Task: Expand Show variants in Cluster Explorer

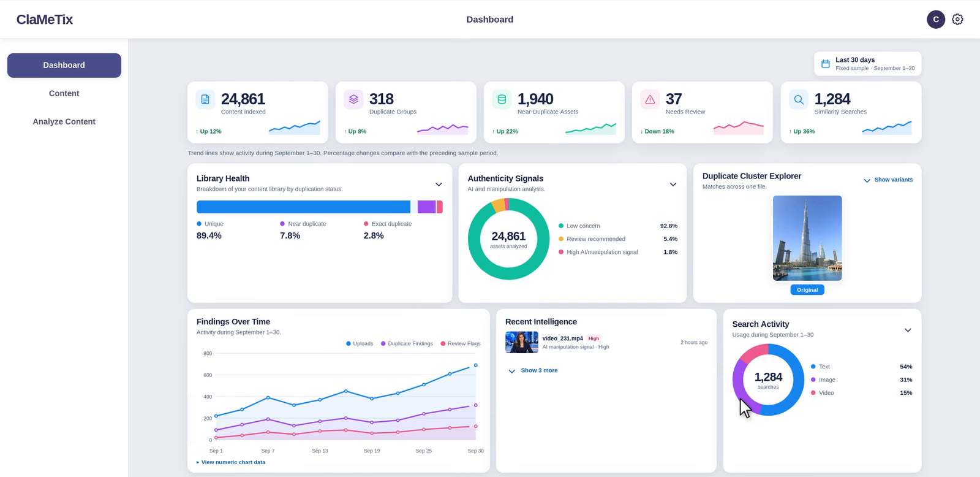Action: (888, 180)
